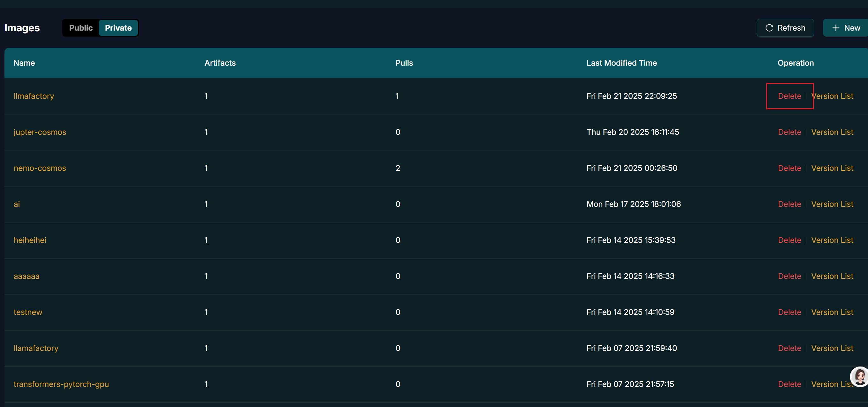
Task: Click the circular Refresh icon
Action: point(769,28)
